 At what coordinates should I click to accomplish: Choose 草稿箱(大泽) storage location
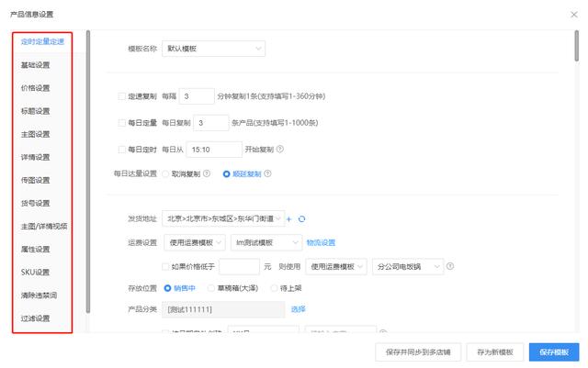coord(212,287)
